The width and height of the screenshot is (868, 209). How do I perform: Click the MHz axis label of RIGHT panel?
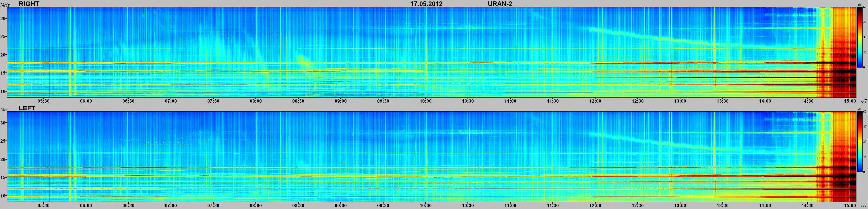coord(5,5)
